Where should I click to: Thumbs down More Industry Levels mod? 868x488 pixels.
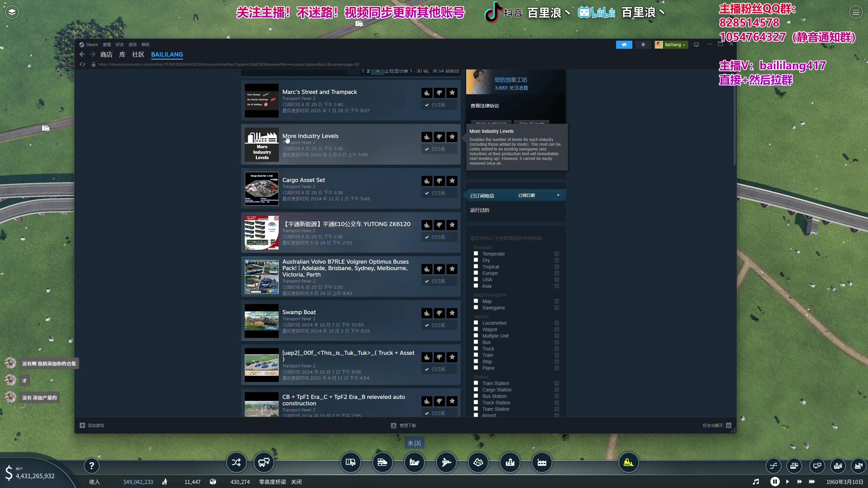tap(439, 137)
